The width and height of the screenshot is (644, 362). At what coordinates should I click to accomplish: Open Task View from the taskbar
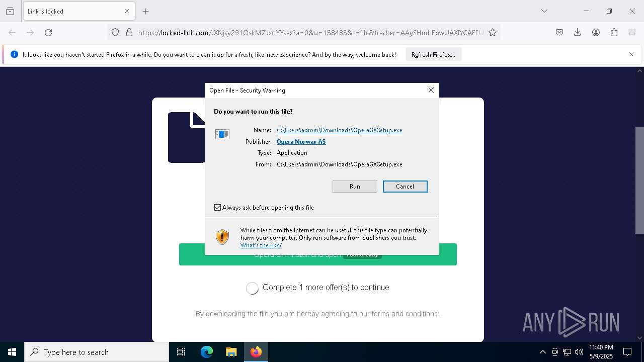pos(181,352)
